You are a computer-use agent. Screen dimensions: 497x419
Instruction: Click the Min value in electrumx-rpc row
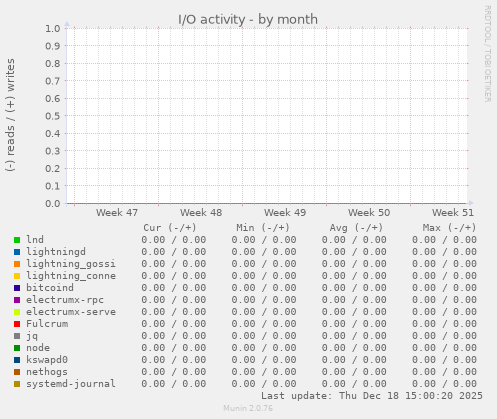(x=264, y=300)
